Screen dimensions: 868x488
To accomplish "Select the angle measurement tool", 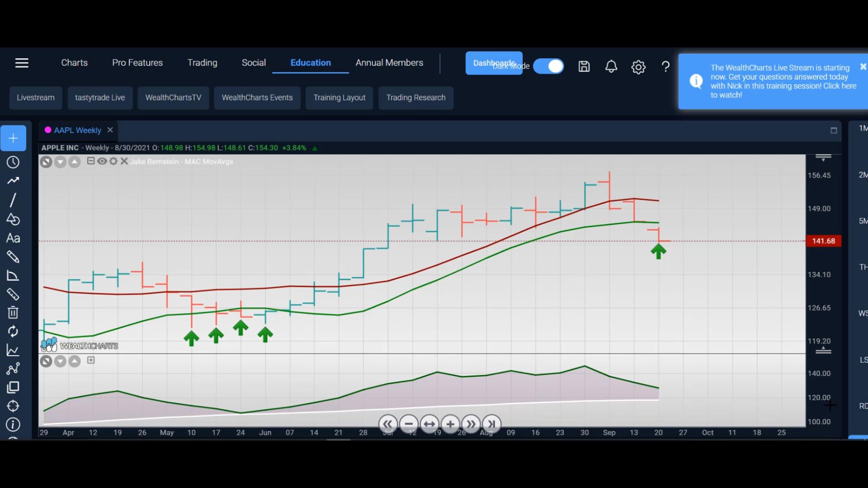I will point(13,276).
